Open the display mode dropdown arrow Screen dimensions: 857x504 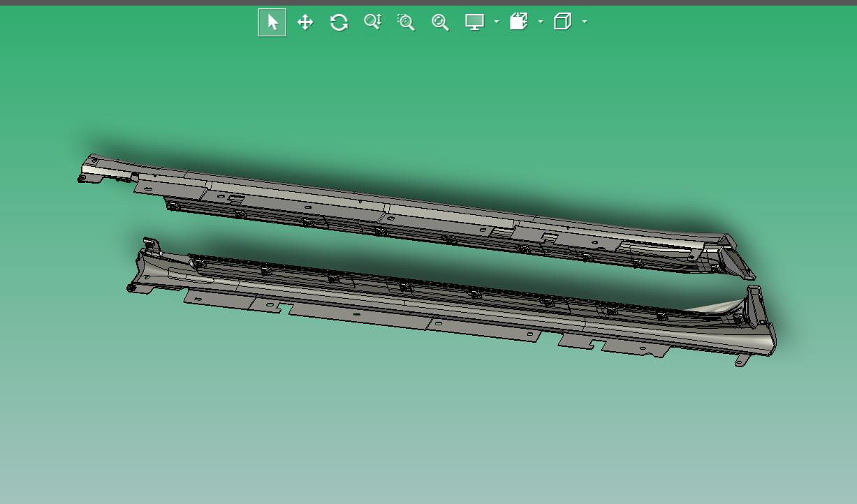tap(497, 22)
